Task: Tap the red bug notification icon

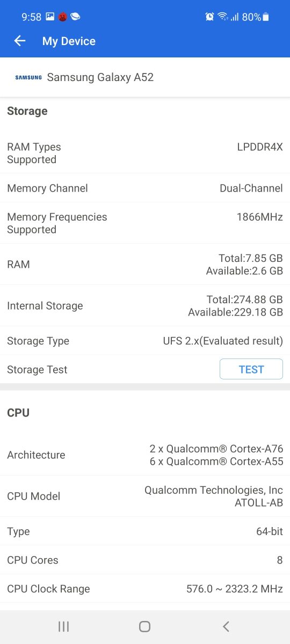Action: (63, 17)
